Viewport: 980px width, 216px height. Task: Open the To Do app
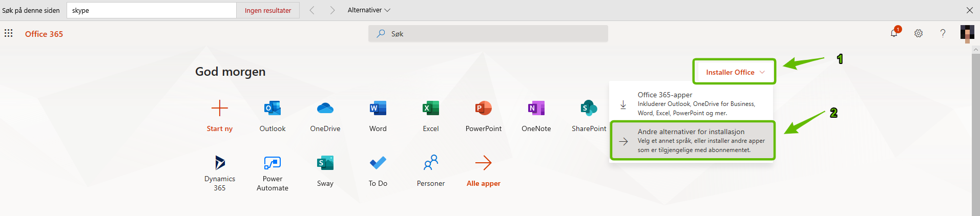(378, 171)
